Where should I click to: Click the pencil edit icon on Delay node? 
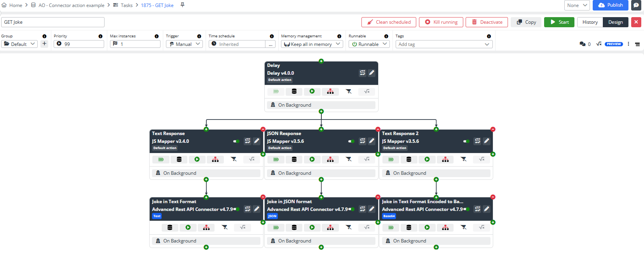[x=372, y=73]
